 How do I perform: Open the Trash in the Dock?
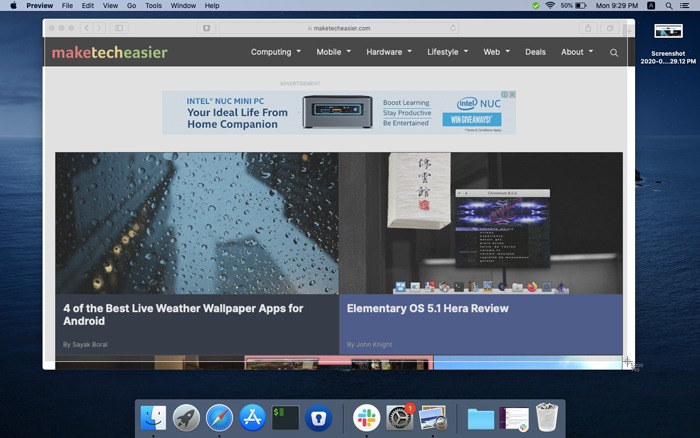coord(547,417)
